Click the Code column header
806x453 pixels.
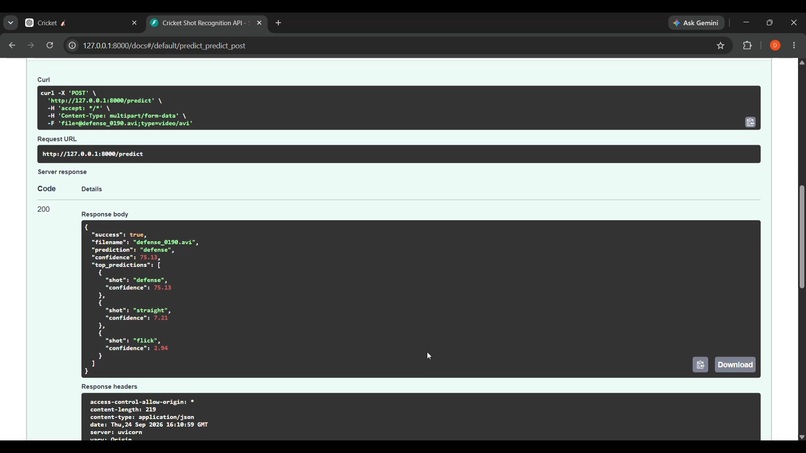[x=46, y=189]
